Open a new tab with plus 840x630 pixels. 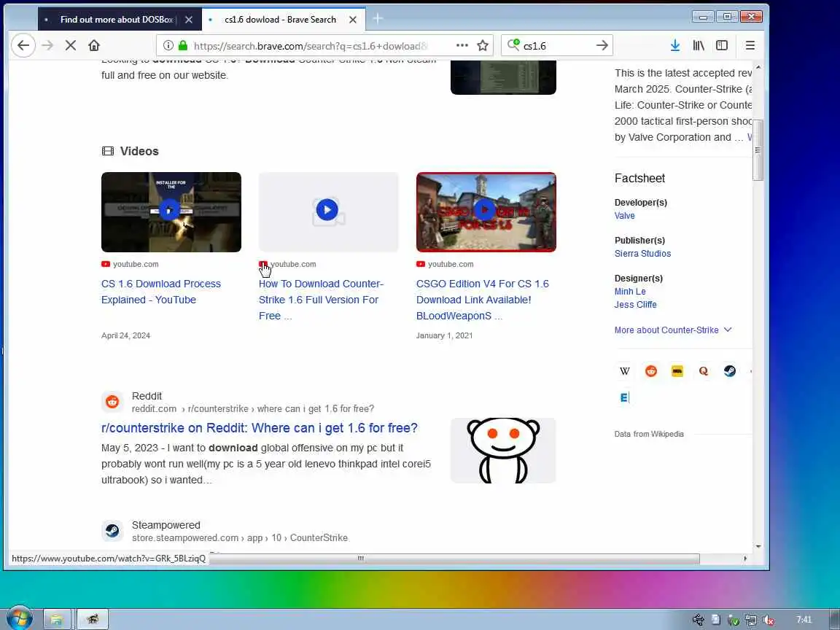378,19
